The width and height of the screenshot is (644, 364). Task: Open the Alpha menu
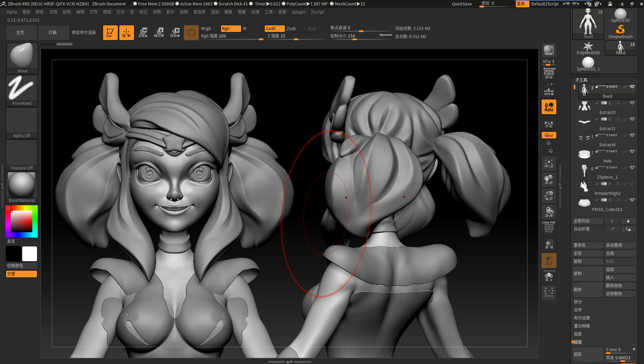pos(11,12)
